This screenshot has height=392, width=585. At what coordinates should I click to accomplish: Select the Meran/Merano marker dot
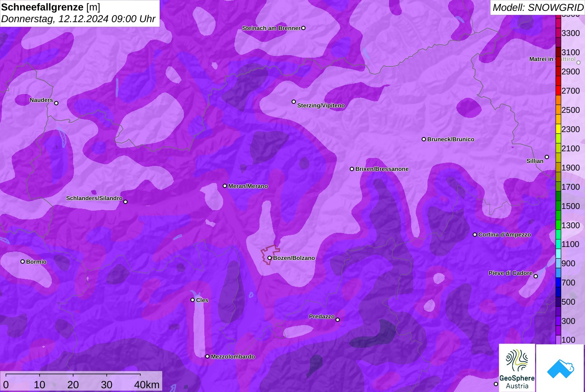click(225, 186)
